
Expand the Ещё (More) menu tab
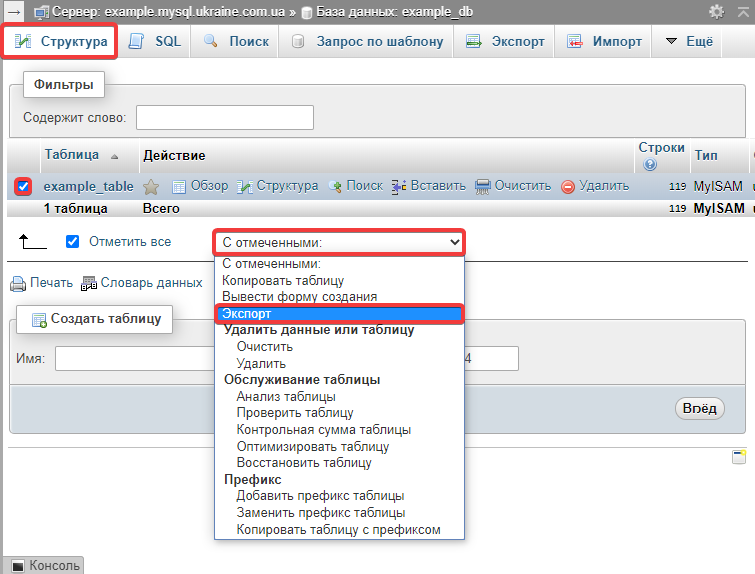pyautogui.click(x=688, y=41)
